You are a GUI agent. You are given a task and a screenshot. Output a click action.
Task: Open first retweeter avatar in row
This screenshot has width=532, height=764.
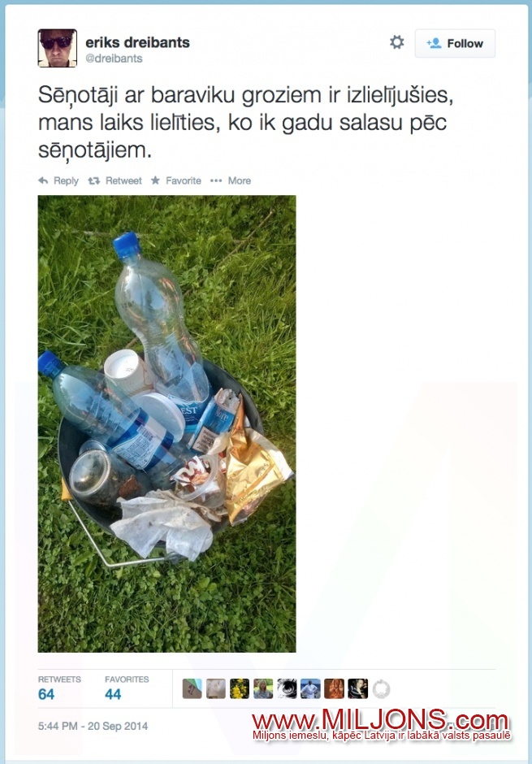point(192,689)
